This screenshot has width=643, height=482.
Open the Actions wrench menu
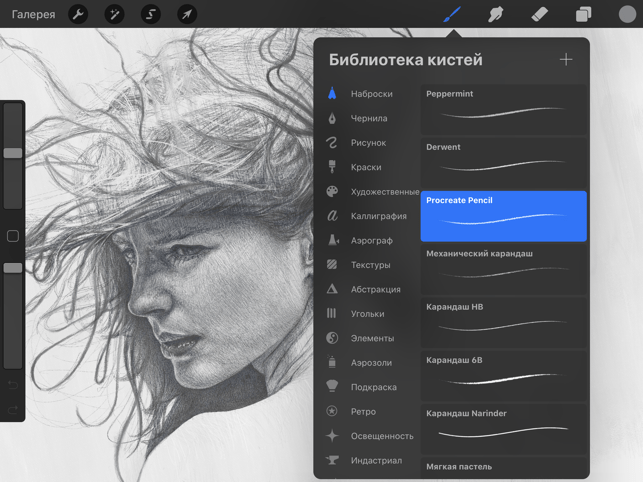coord(78,14)
